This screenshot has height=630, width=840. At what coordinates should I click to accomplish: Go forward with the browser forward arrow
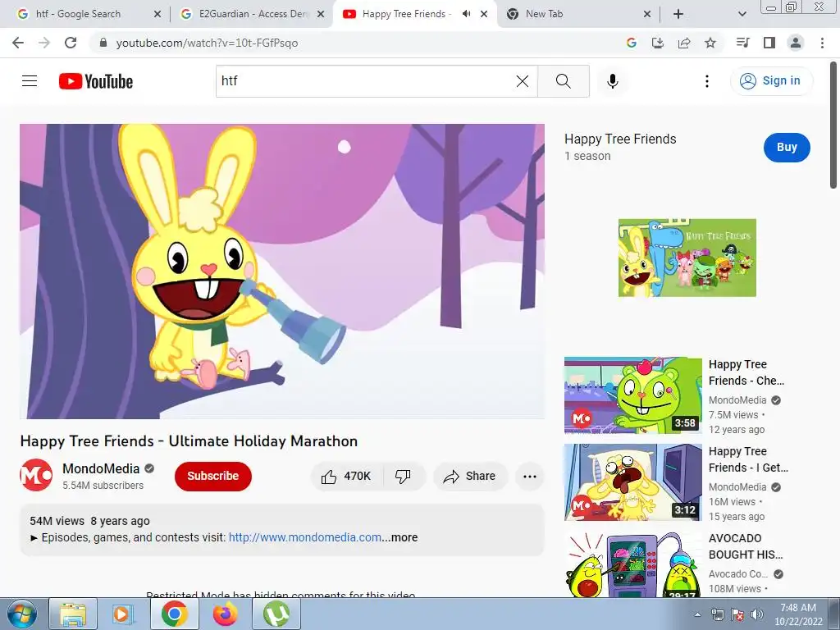coord(44,43)
